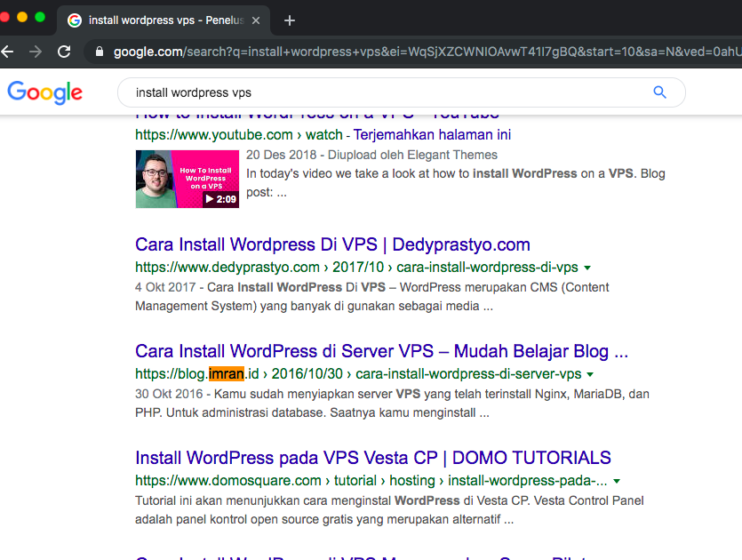The height and width of the screenshot is (560, 742).
Task: Reload the current search results page
Action: pyautogui.click(x=63, y=52)
